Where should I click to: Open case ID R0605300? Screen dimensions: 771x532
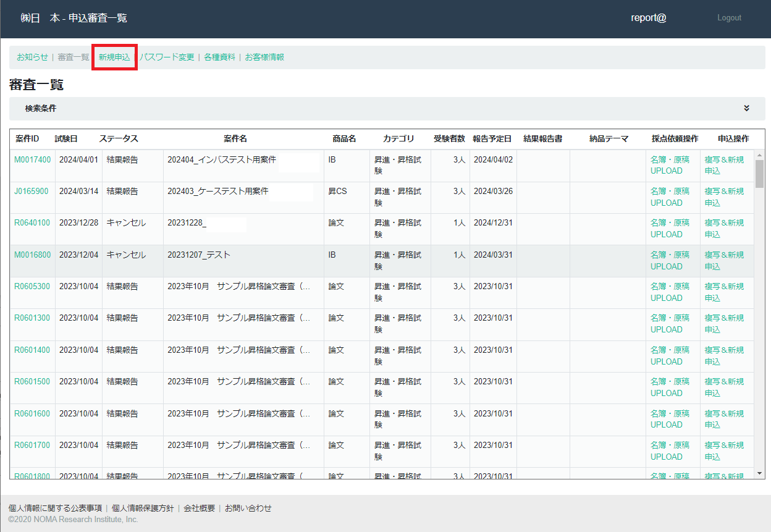32,286
